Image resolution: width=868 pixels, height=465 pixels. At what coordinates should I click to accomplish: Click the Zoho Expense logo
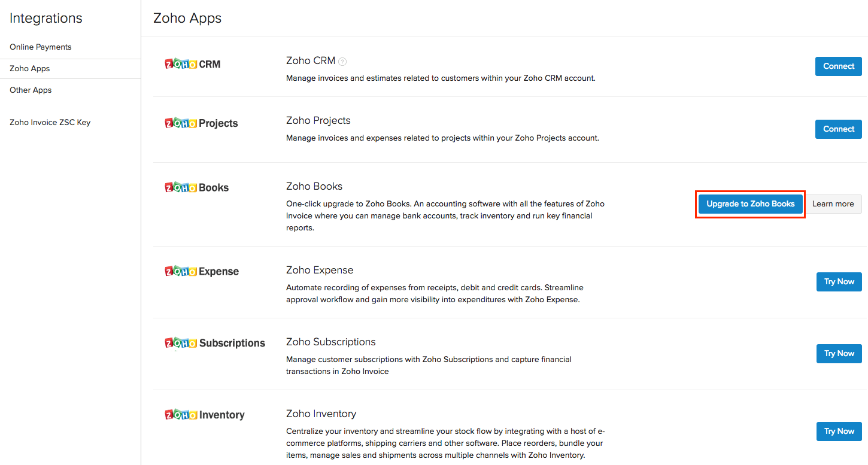pyautogui.click(x=202, y=271)
